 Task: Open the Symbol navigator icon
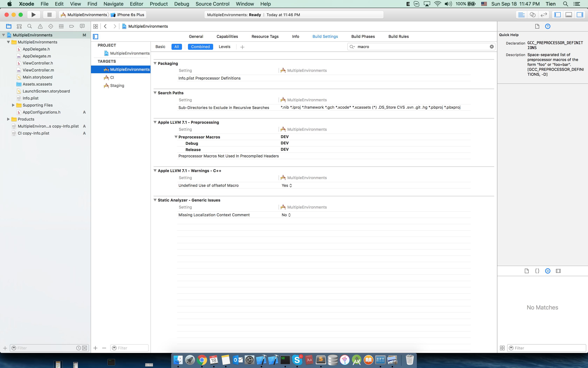tap(19, 26)
